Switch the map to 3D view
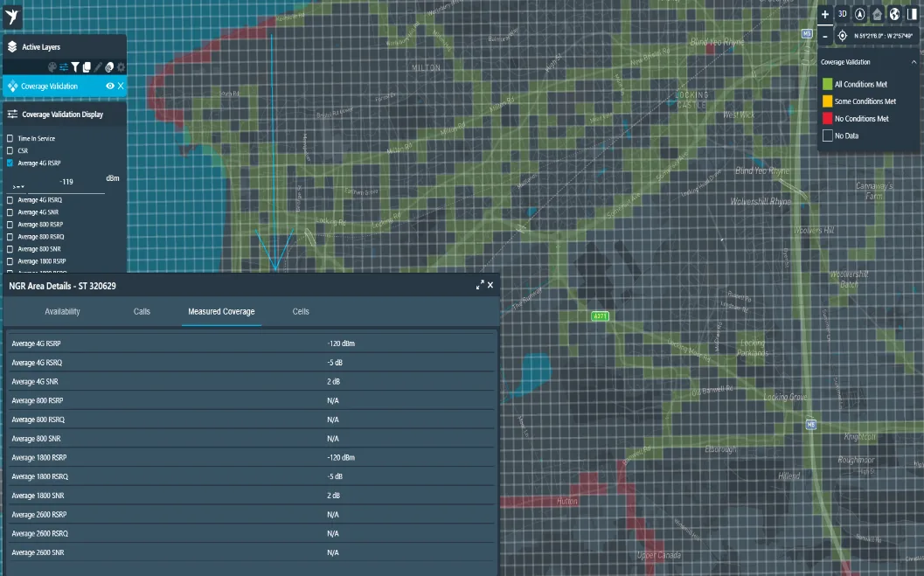This screenshot has height=576, width=924. tap(842, 14)
